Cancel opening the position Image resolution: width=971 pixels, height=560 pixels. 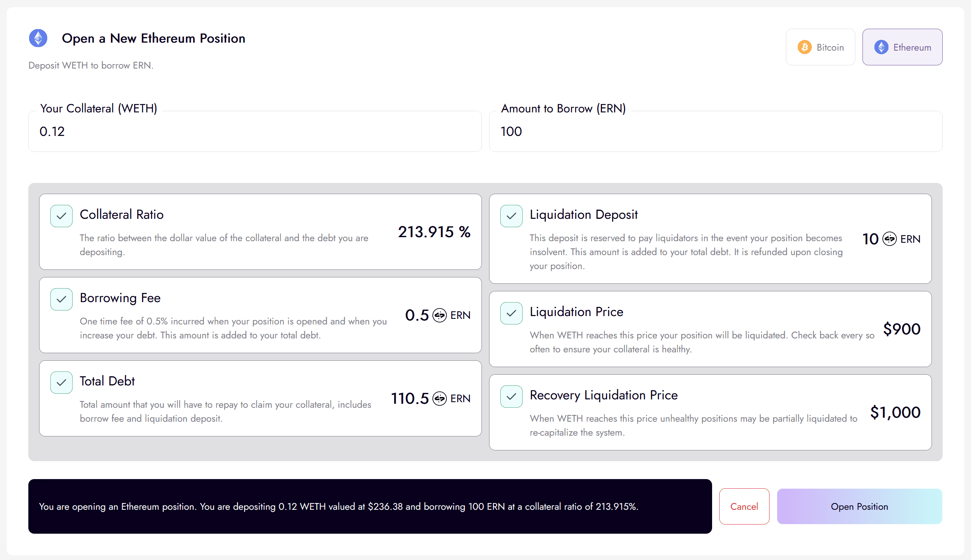[744, 507]
